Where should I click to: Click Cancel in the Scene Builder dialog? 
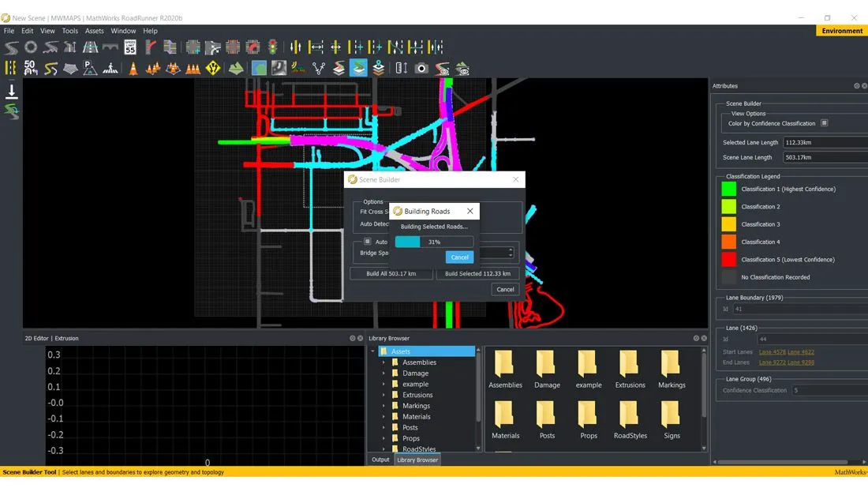[x=505, y=289]
